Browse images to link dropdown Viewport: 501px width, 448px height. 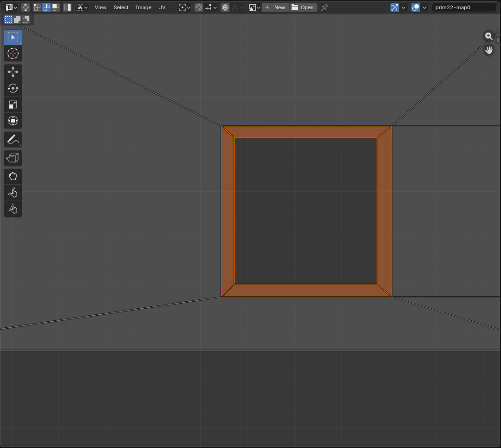click(x=254, y=7)
